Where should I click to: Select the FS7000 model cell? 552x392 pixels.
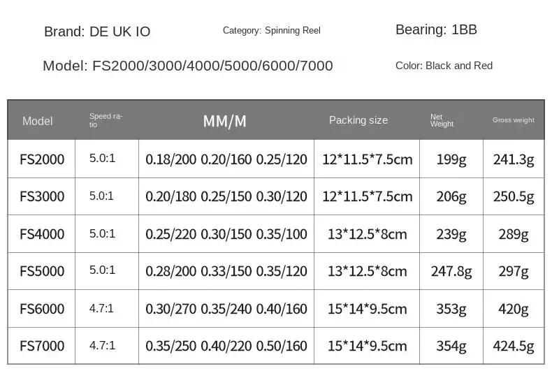pos(42,346)
